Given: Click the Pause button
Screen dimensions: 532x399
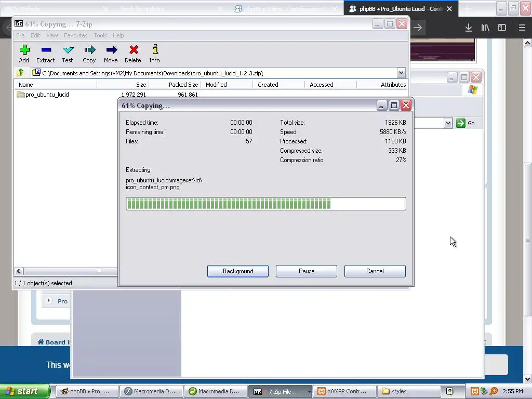Looking at the screenshot, I should pyautogui.click(x=307, y=271).
